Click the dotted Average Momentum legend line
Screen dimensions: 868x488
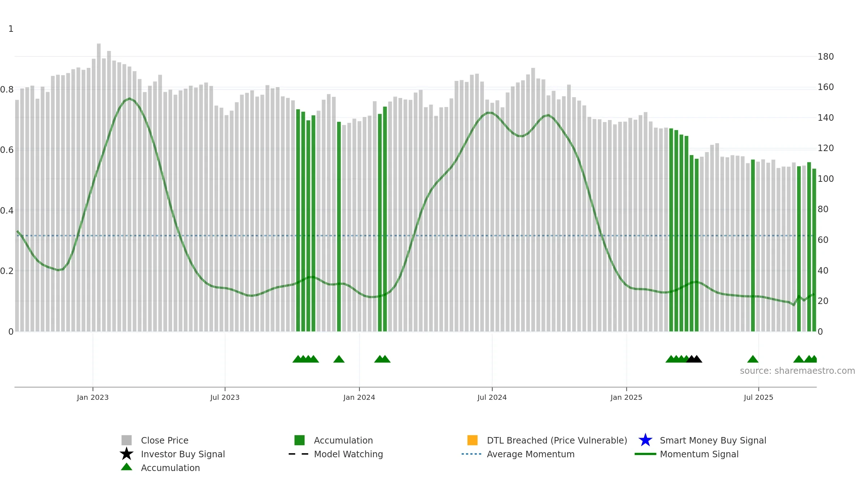click(x=471, y=454)
